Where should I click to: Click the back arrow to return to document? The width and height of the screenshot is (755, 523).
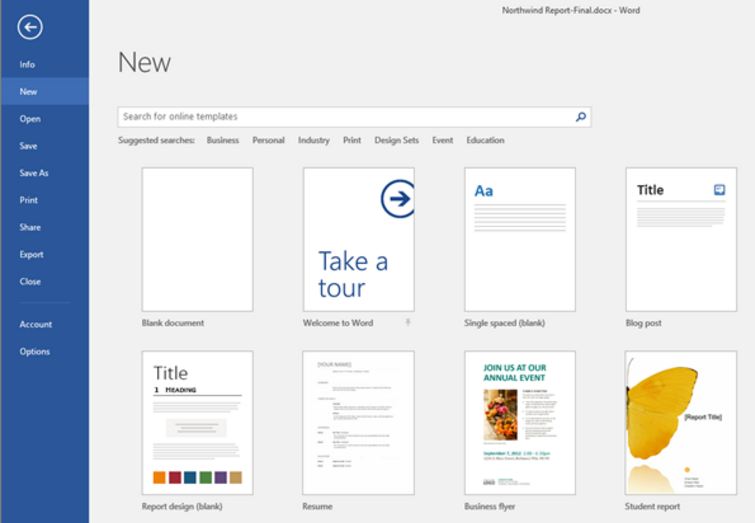click(x=30, y=27)
